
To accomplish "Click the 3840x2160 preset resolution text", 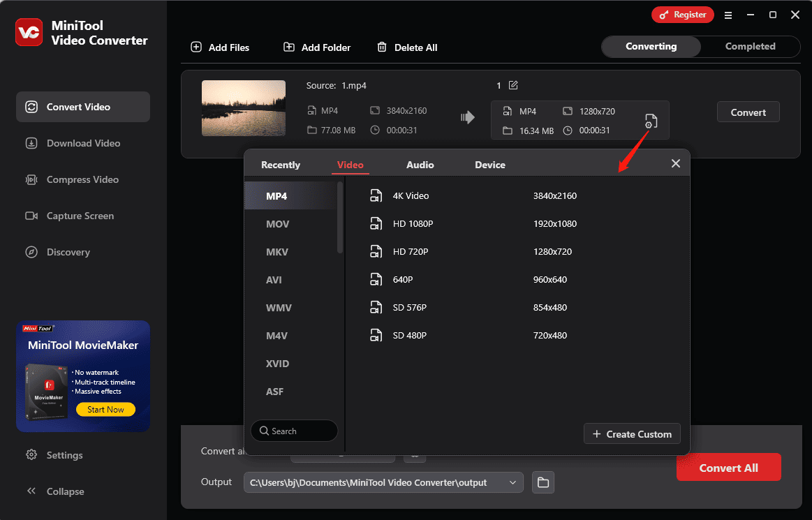I will coord(554,195).
